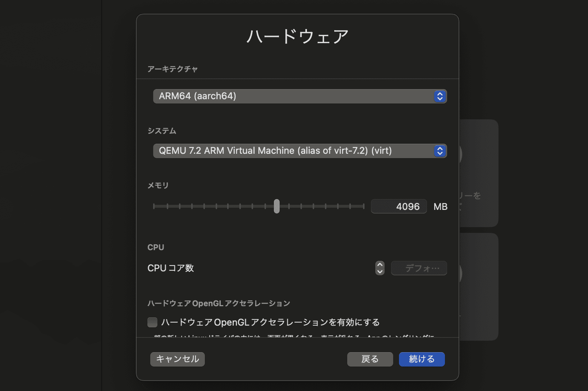This screenshot has height=391, width=588.
Task: Click the memory slider handle
Action: pos(276,206)
